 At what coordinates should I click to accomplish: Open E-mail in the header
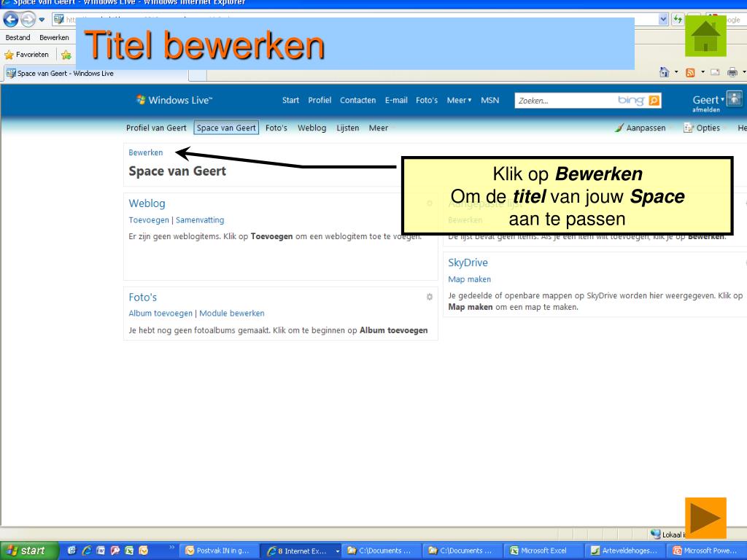pos(396,100)
